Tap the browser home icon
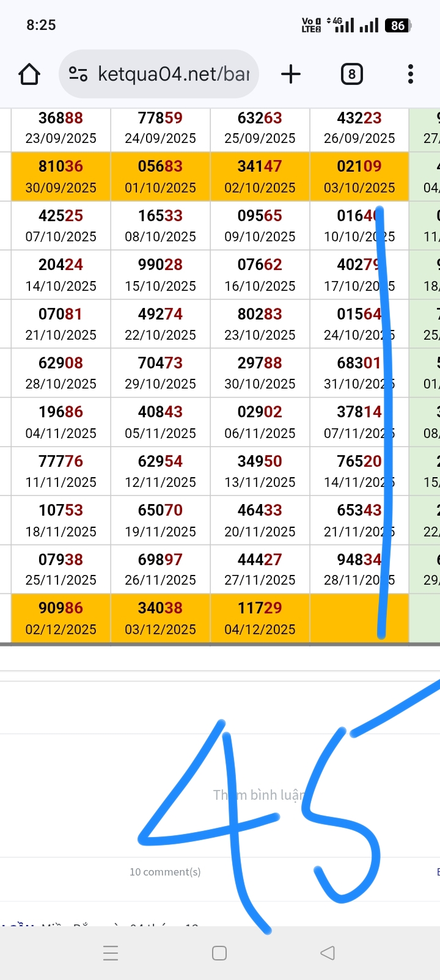 pos(29,75)
